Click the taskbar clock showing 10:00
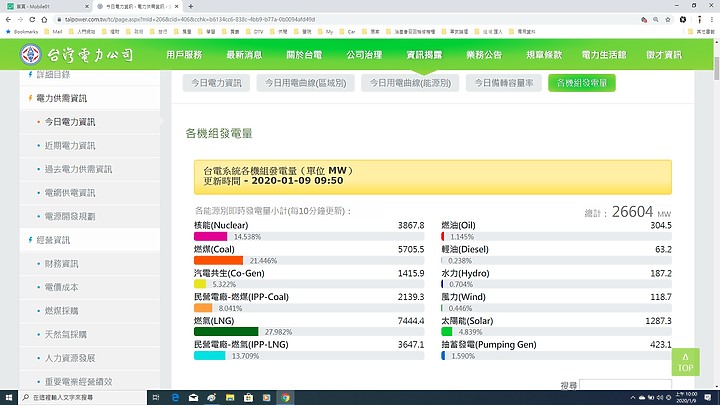 coord(687,397)
